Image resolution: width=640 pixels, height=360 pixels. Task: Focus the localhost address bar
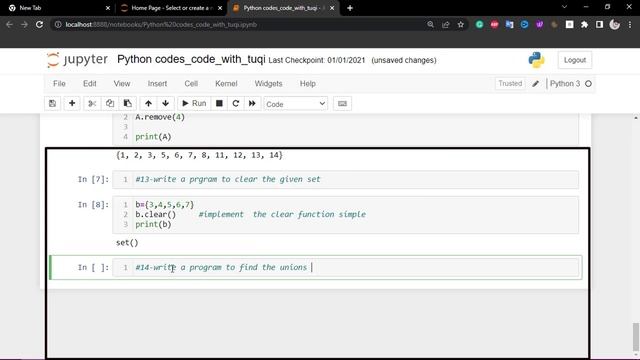[241, 24]
